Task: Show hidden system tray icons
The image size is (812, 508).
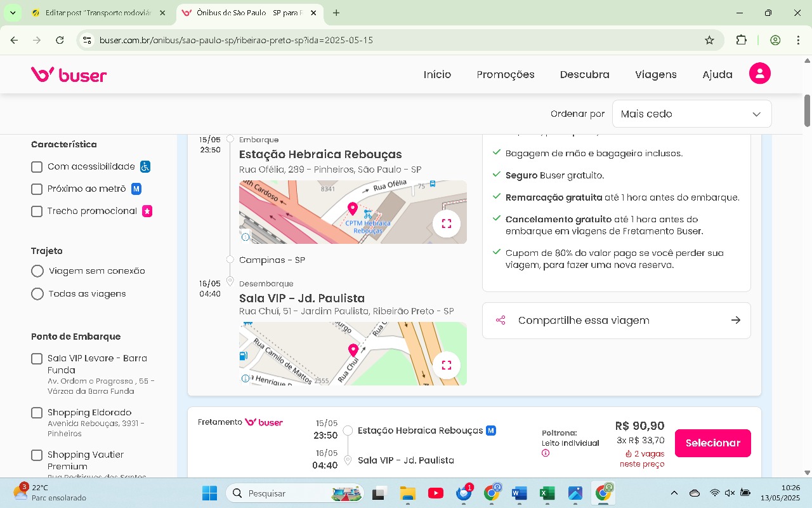Action: pyautogui.click(x=674, y=493)
